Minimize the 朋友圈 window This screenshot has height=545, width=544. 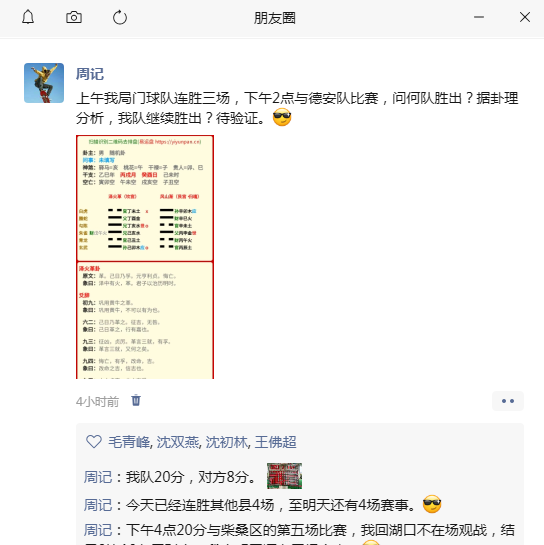pos(479,17)
